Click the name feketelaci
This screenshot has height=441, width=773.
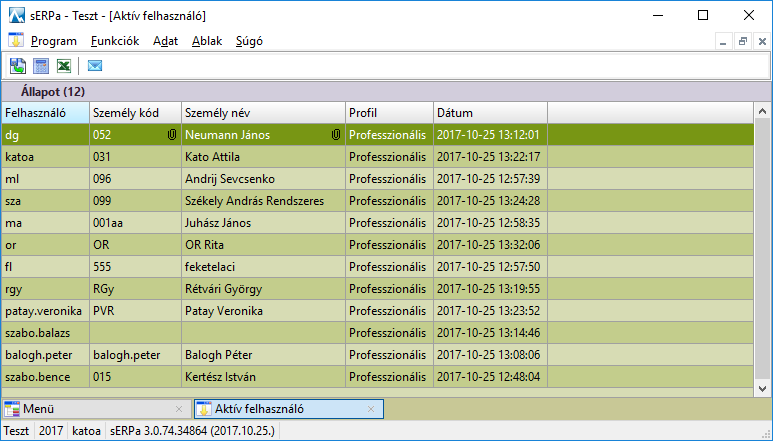[x=210, y=267]
